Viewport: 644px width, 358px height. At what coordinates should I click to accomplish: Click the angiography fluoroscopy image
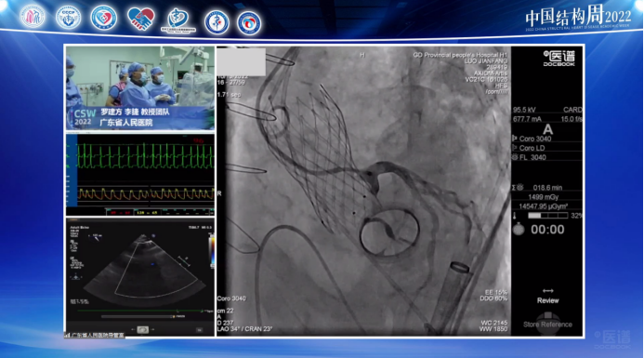coord(364,191)
